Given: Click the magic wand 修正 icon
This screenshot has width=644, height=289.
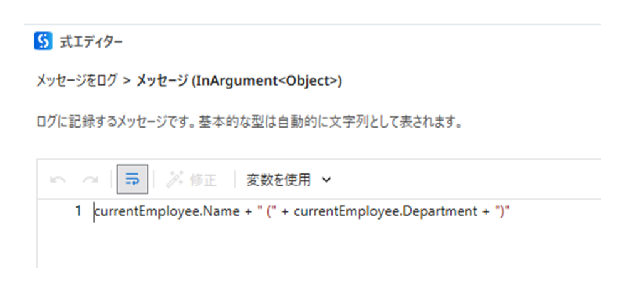Looking at the screenshot, I should point(174,180).
